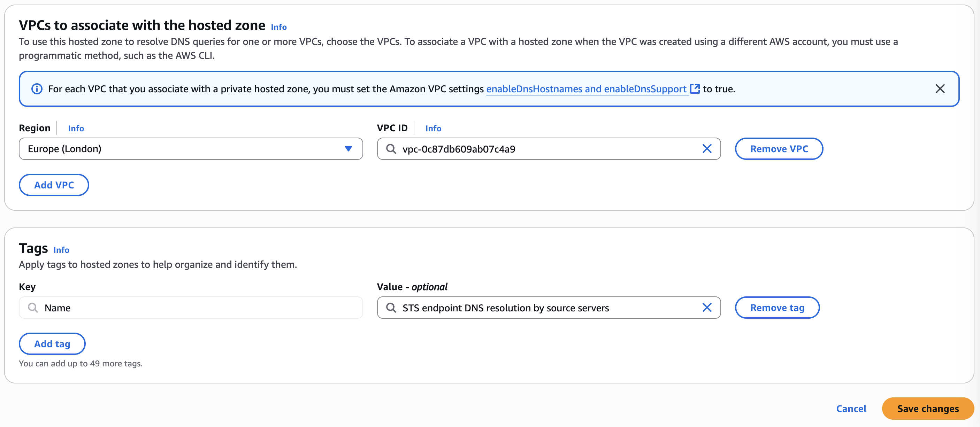Open the Region dropdown showing Europe (London)

190,149
